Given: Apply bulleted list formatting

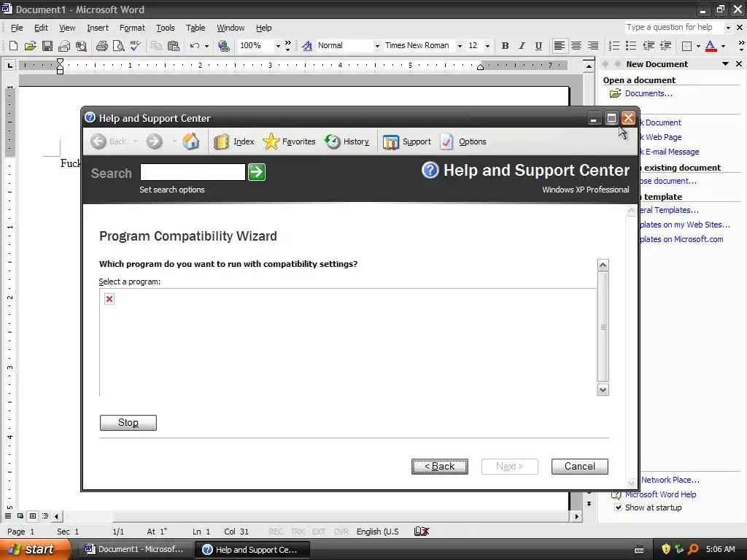Looking at the screenshot, I should coord(631,46).
